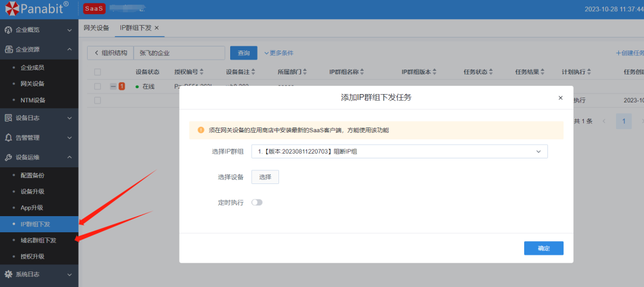
Task: Click the red SaaS badge
Action: pos(94,8)
